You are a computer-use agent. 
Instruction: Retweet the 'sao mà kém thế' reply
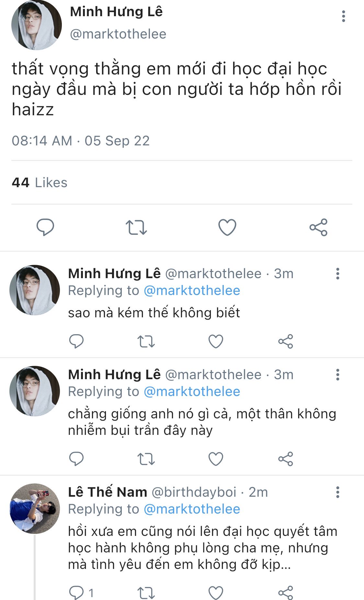146,341
